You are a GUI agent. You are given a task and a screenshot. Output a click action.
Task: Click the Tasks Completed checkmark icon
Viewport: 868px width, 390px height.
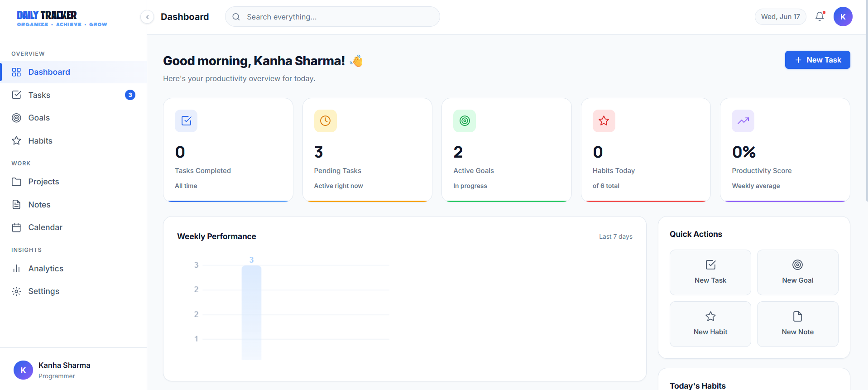(186, 121)
